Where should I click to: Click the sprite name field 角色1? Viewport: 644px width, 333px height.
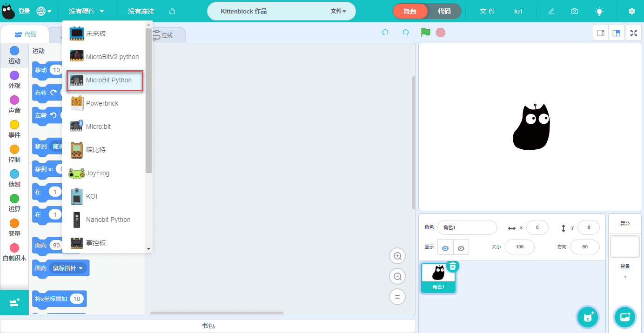[467, 227]
